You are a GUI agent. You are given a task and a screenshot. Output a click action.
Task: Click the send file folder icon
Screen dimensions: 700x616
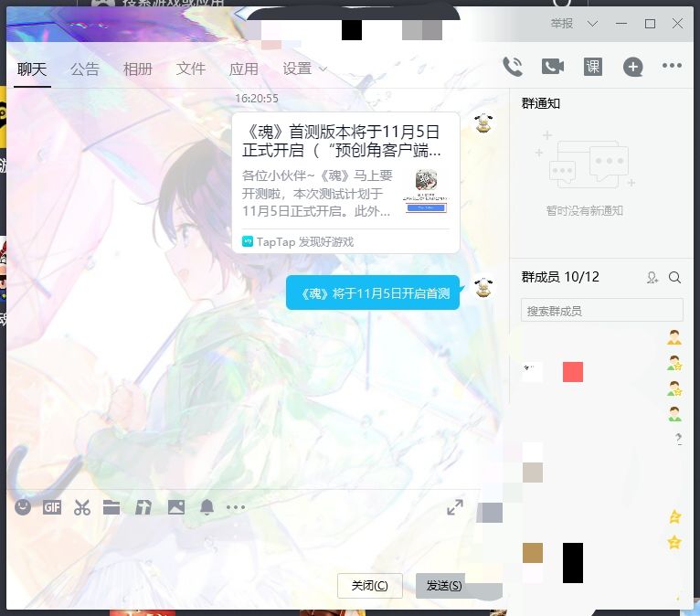pyautogui.click(x=111, y=507)
